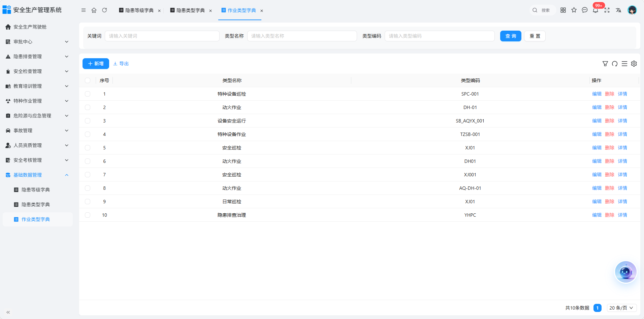The width and height of the screenshot is (644, 319).
Task: Refresh the table data icon
Action: pyautogui.click(x=615, y=64)
